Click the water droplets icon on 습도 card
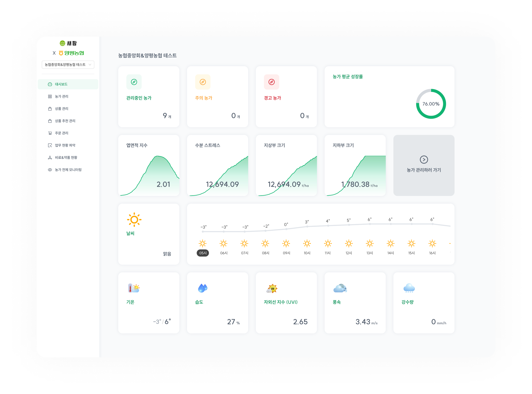Screen dimensions: 532x394 coord(202,288)
